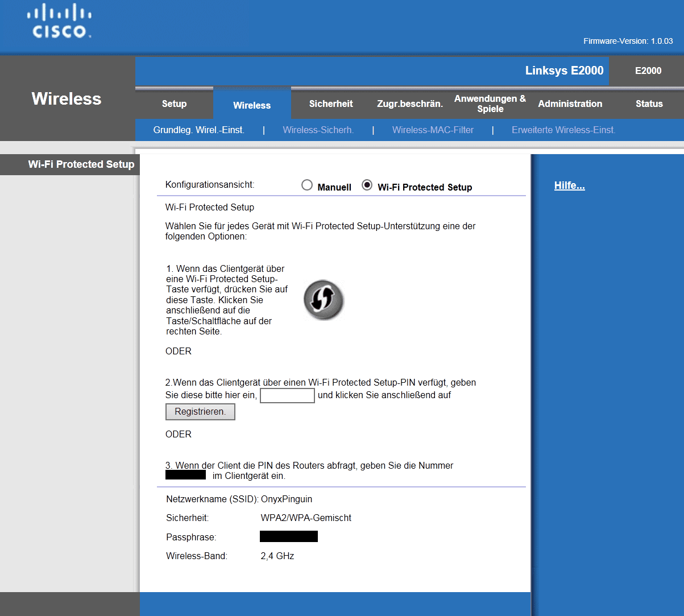
Task: Click the Cisco logo
Action: (x=59, y=21)
